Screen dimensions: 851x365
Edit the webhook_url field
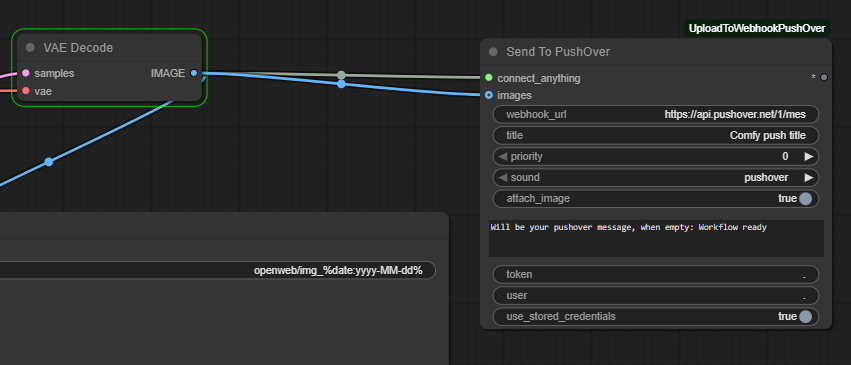point(656,114)
